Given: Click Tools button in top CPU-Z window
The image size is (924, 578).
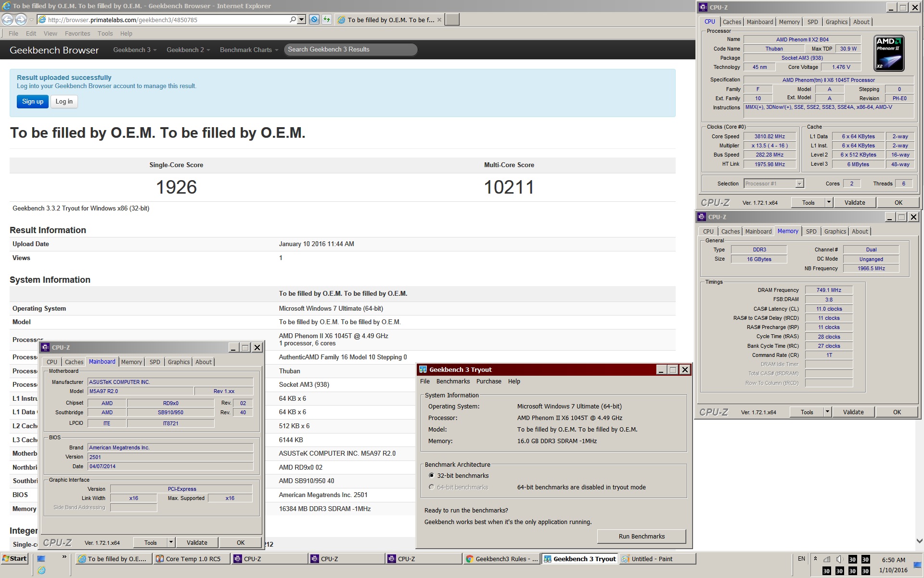Looking at the screenshot, I should (808, 203).
